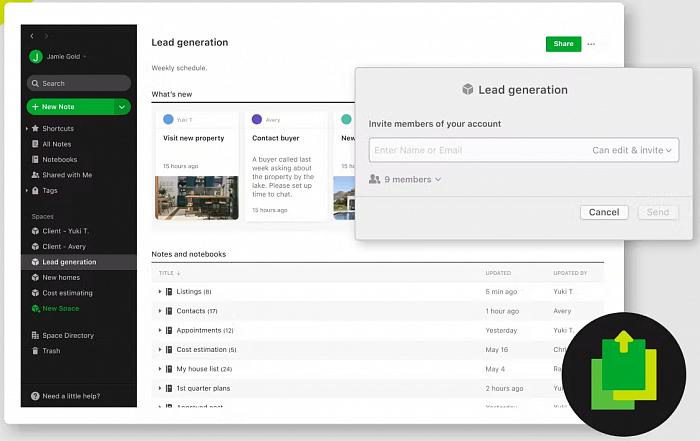Click Avery in Updated By column

point(562,311)
